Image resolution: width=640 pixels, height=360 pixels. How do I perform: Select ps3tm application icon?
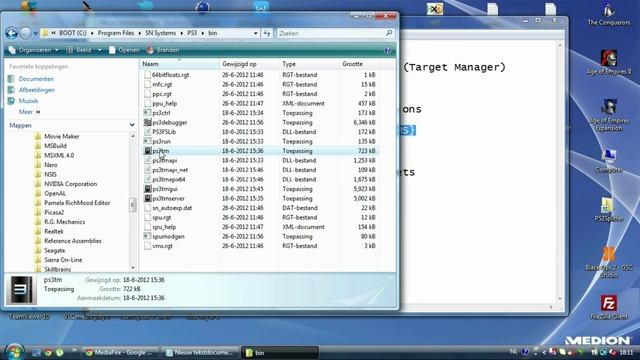(x=147, y=151)
